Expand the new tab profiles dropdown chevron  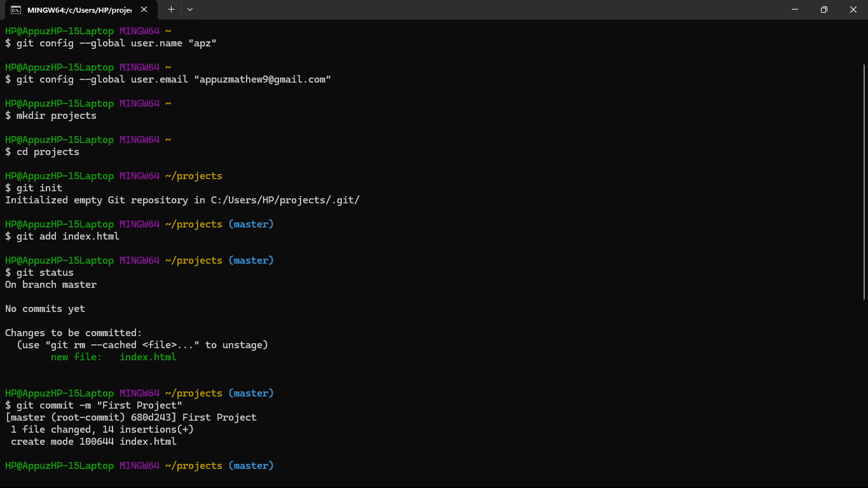click(x=190, y=10)
